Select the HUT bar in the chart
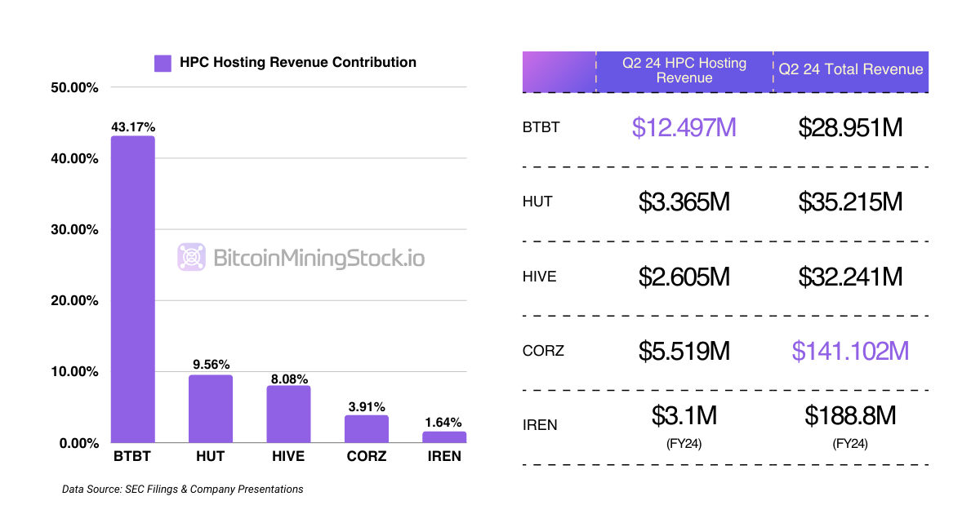Image resolution: width=980 pixels, height=514 pixels. click(211, 409)
